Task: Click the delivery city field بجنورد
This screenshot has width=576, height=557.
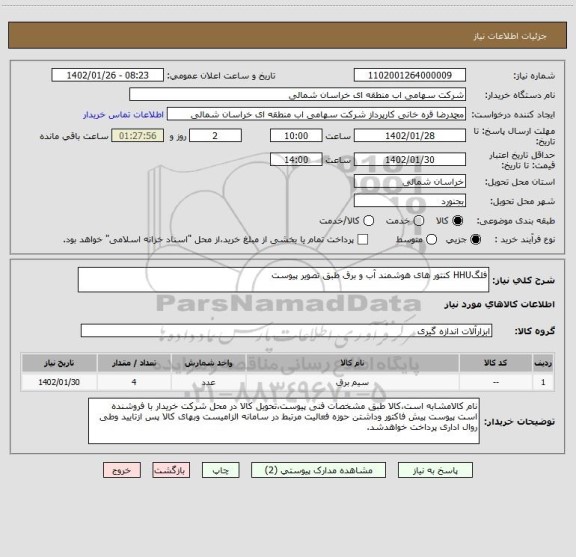Action: [410, 201]
